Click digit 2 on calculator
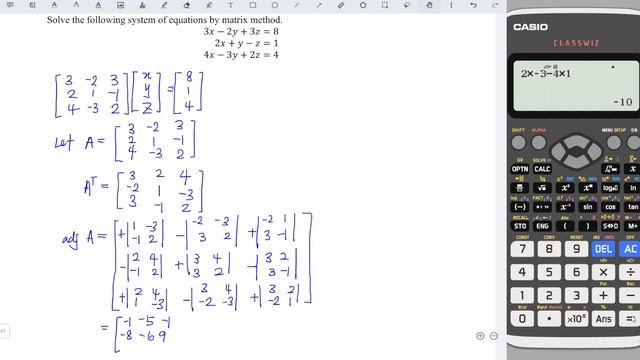The height and width of the screenshot is (360, 640). tap(549, 296)
